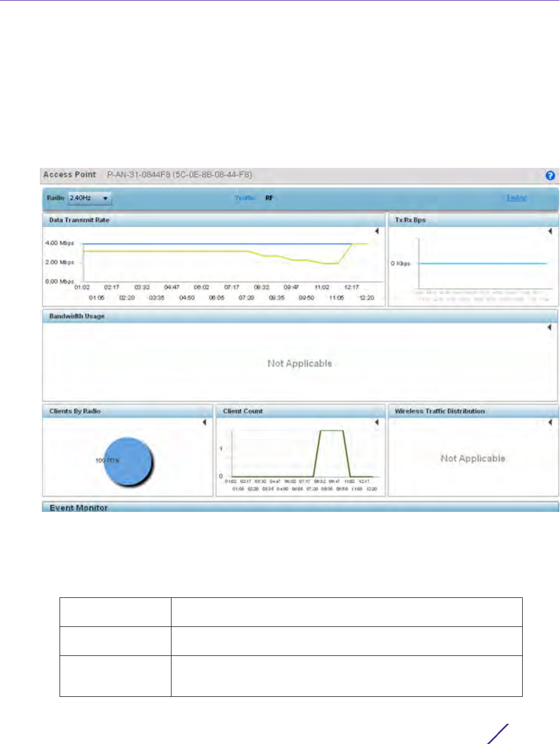Click the Tx/Rx Bps panel header
The width and height of the screenshot is (560, 744).
pyautogui.click(x=473, y=220)
